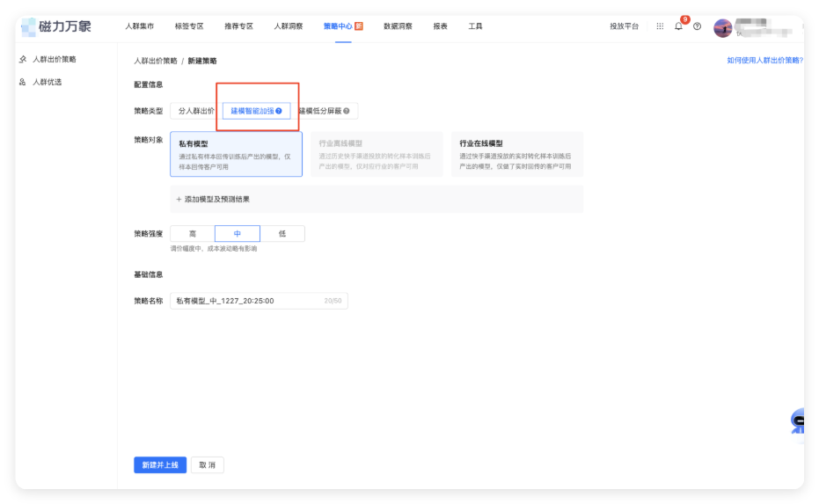The image size is (819, 504).
Task: Open the apps grid icon
Action: pos(660,26)
